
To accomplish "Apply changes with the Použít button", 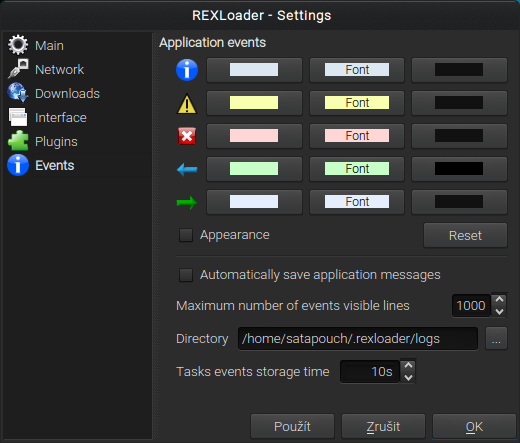I will (292, 426).
